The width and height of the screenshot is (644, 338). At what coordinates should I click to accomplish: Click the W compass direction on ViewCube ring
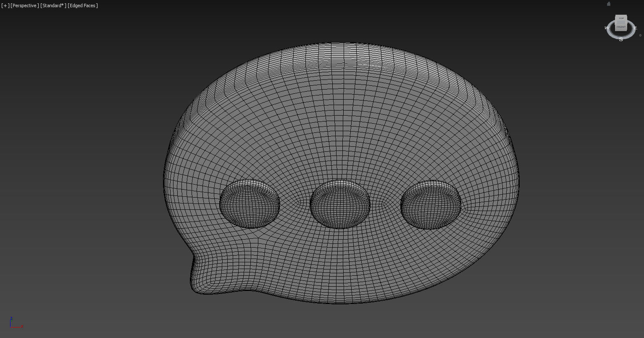607,28
